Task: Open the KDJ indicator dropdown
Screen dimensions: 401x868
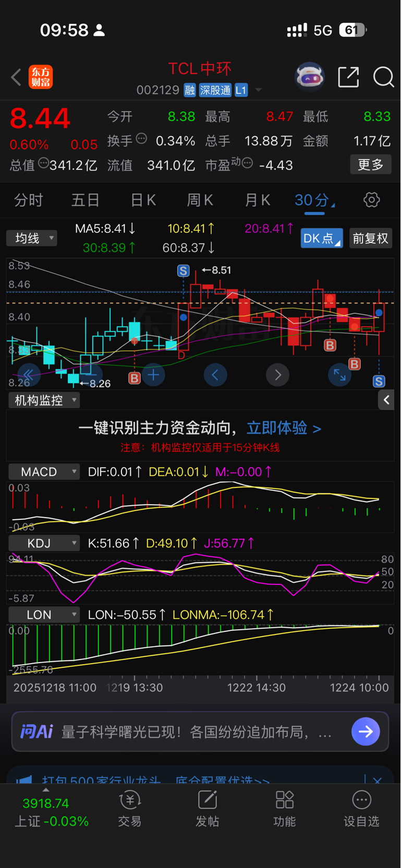Action: pyautogui.click(x=44, y=543)
